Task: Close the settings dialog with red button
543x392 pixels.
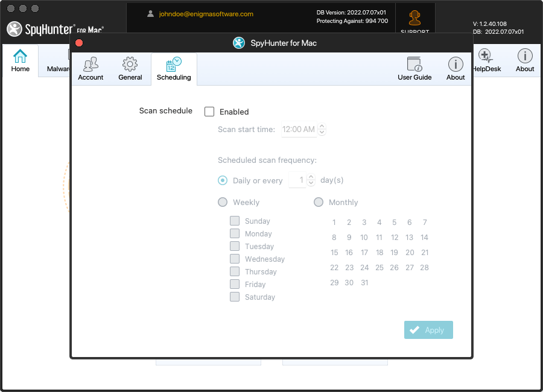Action: pyautogui.click(x=79, y=43)
